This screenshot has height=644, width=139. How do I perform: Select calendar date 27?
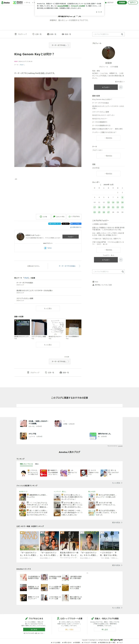pyautogui.click(x=108, y=212)
